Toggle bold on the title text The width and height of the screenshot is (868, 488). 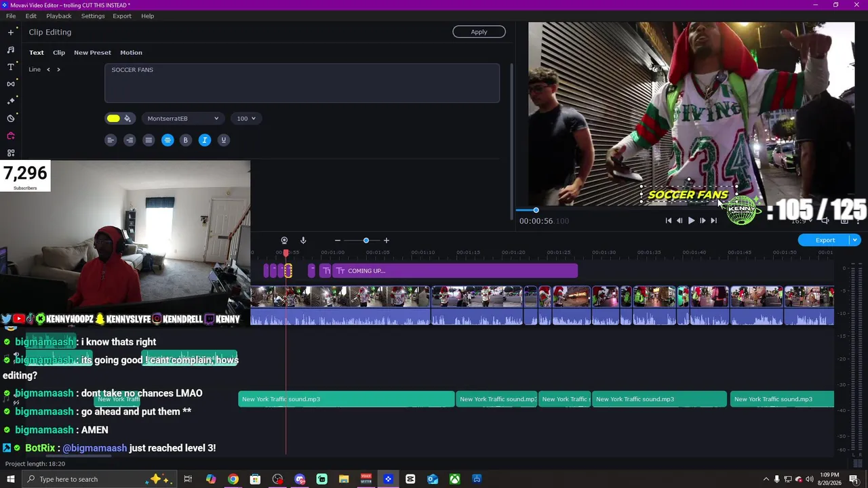tap(185, 140)
